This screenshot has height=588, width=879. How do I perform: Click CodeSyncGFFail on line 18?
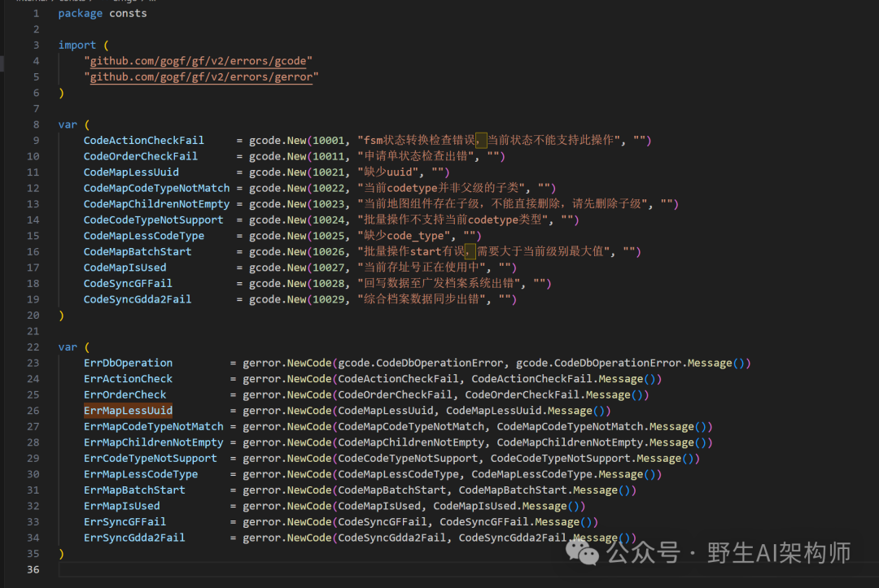pyautogui.click(x=128, y=283)
